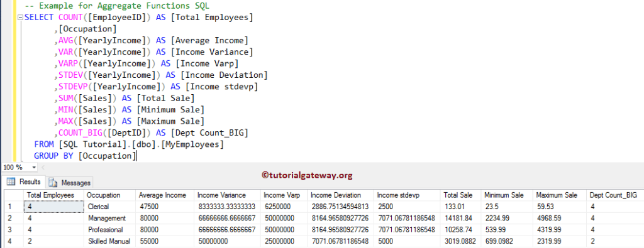Click the 59.53 Maximum Sale cell
Screen dimensions: 644x248
coord(559,207)
